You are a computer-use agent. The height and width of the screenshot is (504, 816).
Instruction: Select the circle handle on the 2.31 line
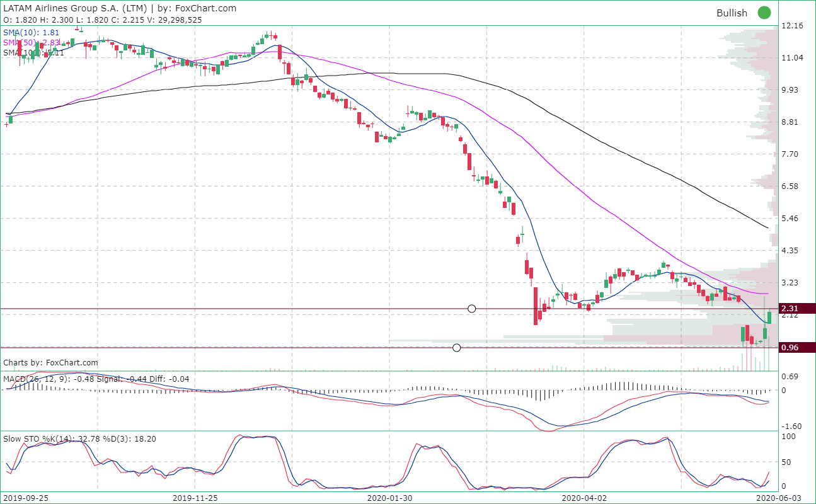tap(471, 309)
